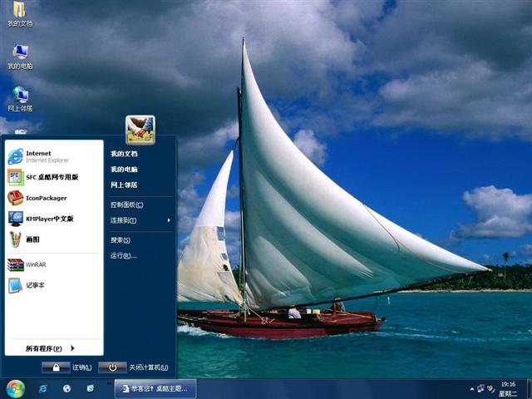Open Internet Explorer quick launch icon on taskbar
This screenshot has width=532, height=399.
pos(43,388)
